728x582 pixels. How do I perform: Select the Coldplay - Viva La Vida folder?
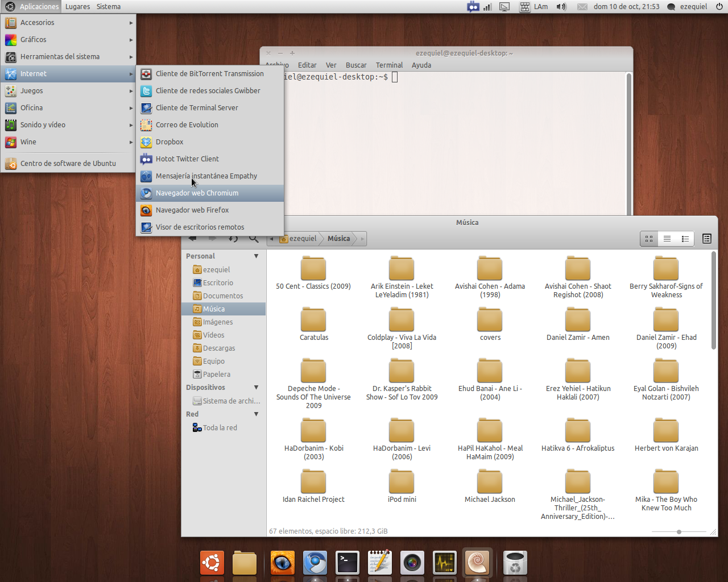pyautogui.click(x=402, y=329)
